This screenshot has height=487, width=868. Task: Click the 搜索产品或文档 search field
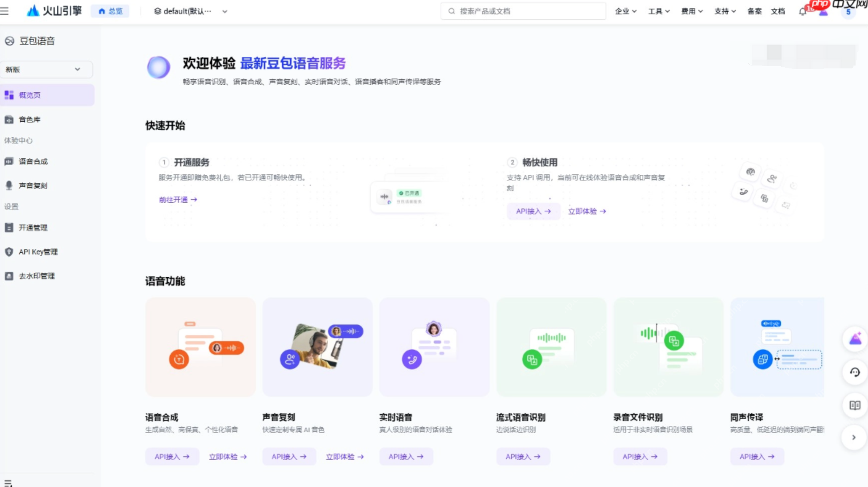tap(523, 11)
